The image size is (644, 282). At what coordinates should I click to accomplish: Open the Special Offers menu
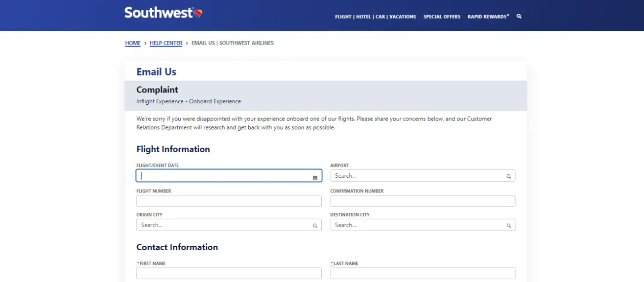442,17
